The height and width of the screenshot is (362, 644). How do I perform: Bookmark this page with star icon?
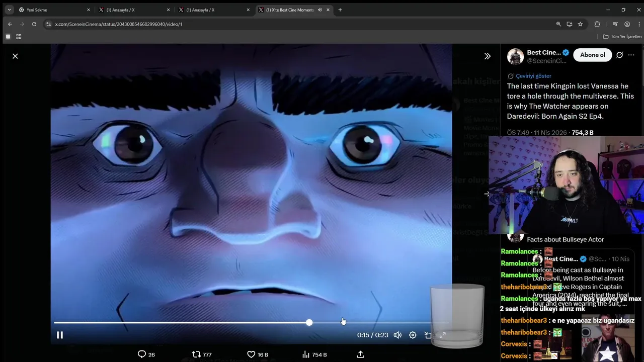coord(580,24)
